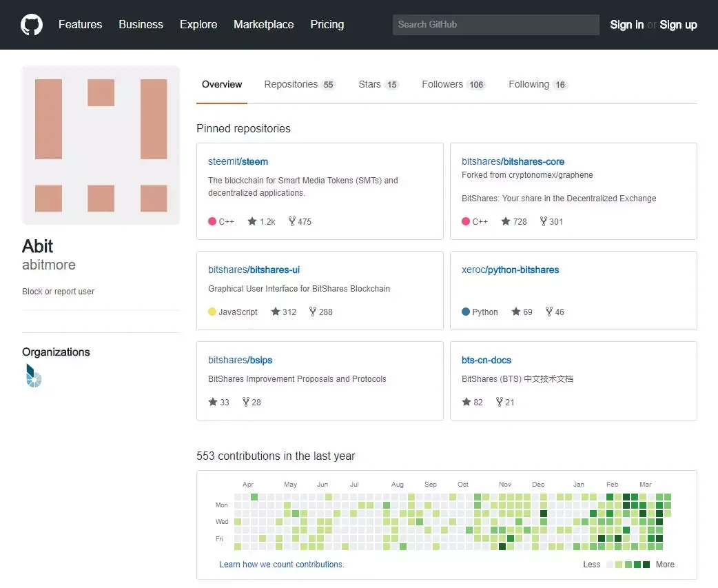This screenshot has width=718, height=588.
Task: Click the 728 stars count on bitshares-core
Action: (x=520, y=222)
